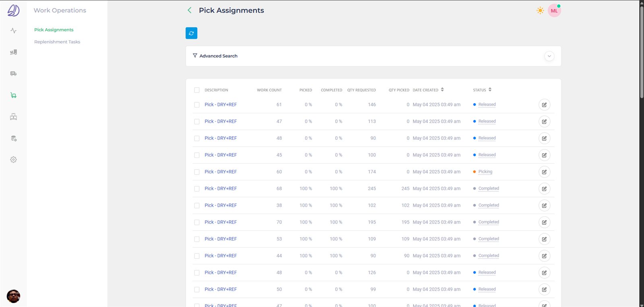Open Pick - DRY+REF link with count 50
Screen dimensions: 644x307
221,289
